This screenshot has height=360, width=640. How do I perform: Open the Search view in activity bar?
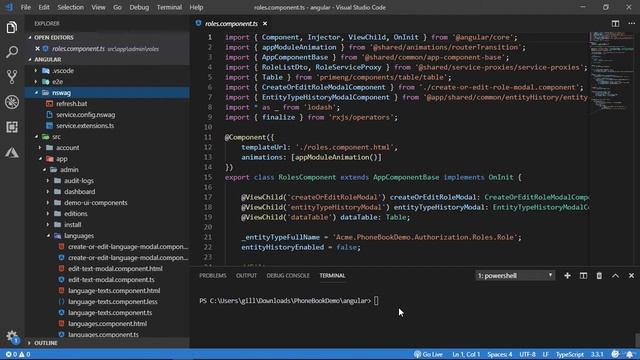pyautogui.click(x=12, y=52)
